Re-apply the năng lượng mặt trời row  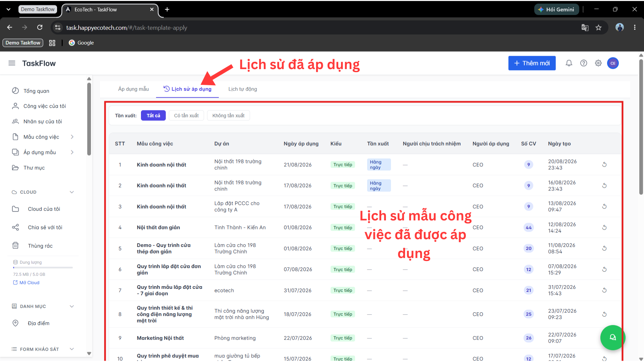[x=604, y=314]
